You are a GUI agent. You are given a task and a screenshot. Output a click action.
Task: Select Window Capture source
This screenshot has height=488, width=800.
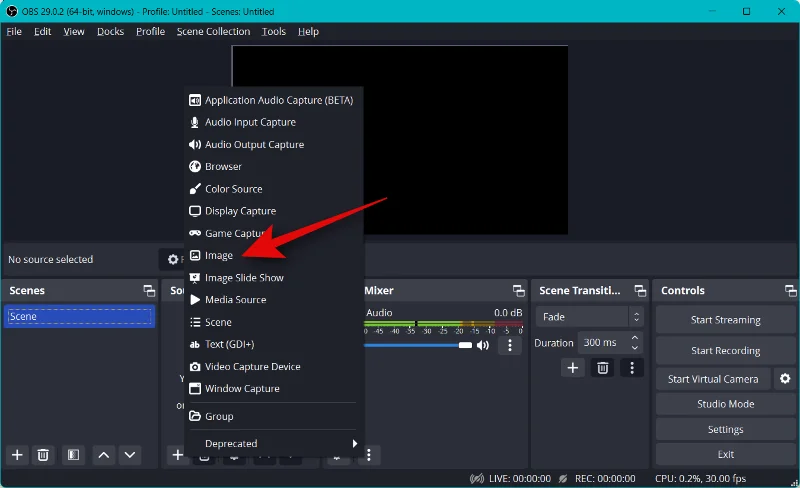[x=273, y=388]
